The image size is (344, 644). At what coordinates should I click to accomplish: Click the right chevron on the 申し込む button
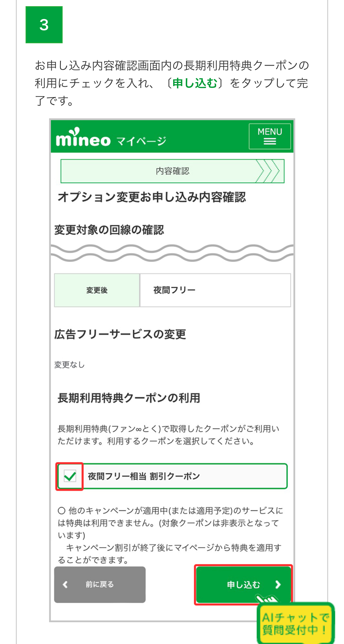pos(278,585)
